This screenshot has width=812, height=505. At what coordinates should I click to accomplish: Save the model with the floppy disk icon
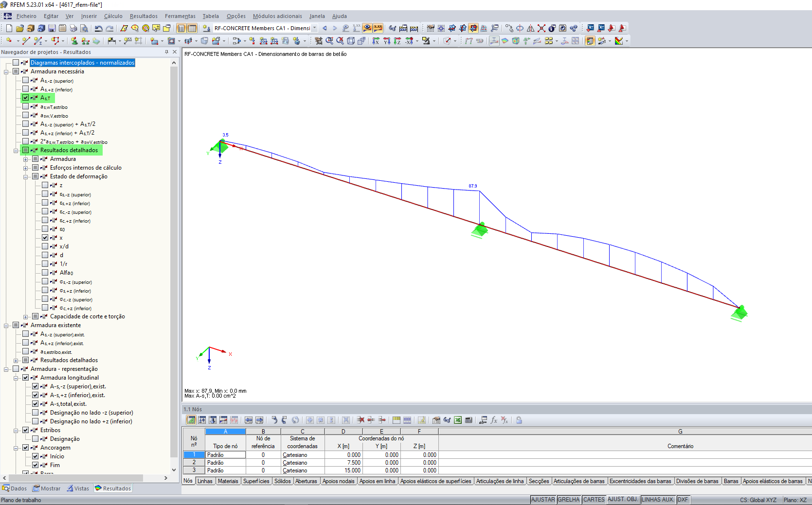(x=52, y=28)
